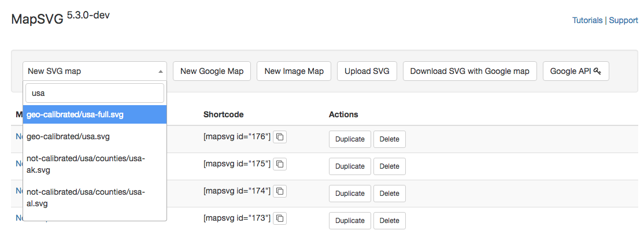The height and width of the screenshot is (234, 644).
Task: Duplicate the map with id 176
Action: pyautogui.click(x=350, y=139)
